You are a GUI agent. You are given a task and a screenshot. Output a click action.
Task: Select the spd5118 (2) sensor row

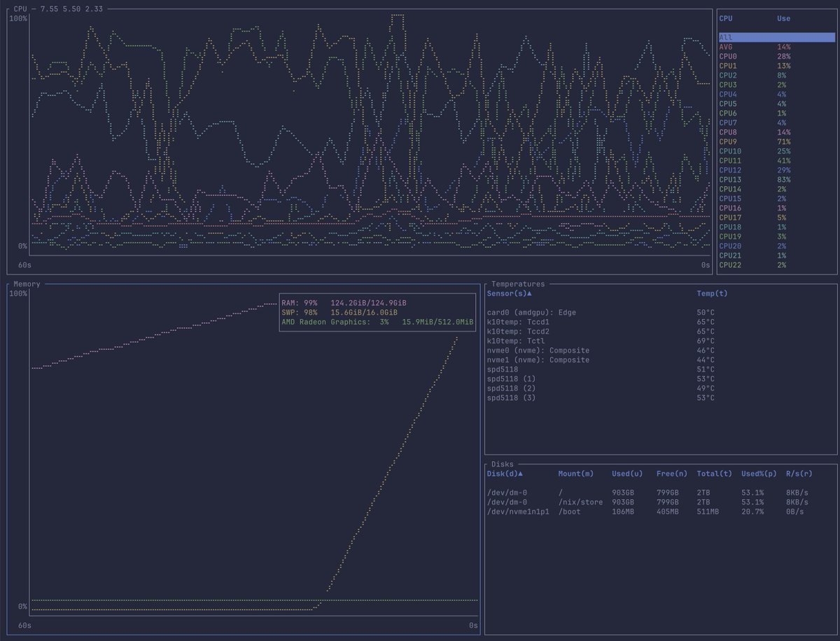point(660,388)
